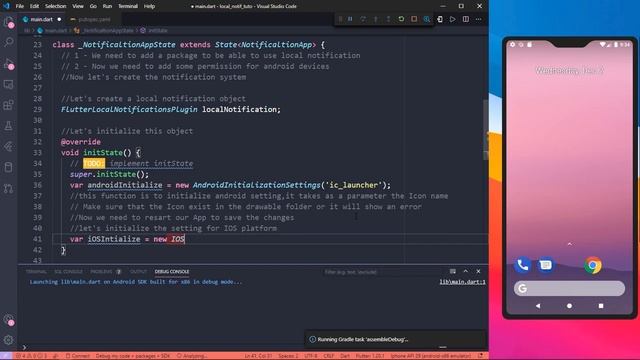Open the Run menu

tap(107, 6)
